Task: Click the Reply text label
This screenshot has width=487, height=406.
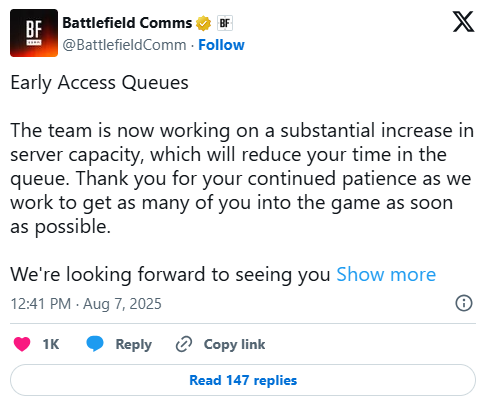Action: 134,344
